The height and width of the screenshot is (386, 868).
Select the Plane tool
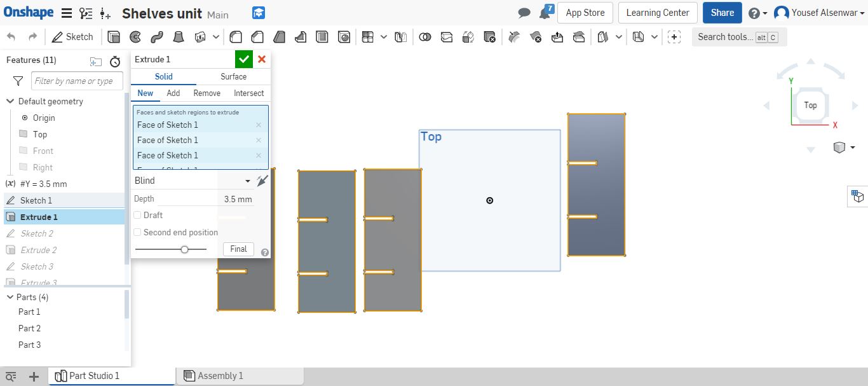coord(604,37)
